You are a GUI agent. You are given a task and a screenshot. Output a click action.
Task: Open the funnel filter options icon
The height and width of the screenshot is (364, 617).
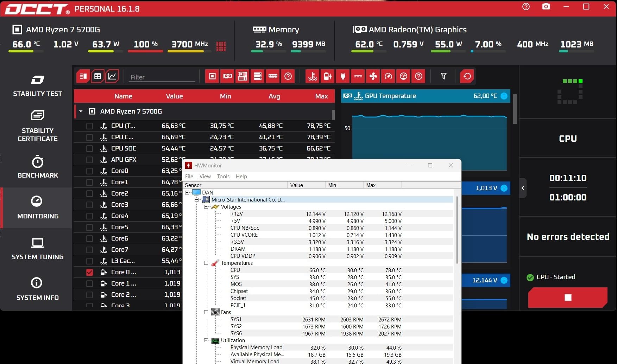pyautogui.click(x=444, y=76)
